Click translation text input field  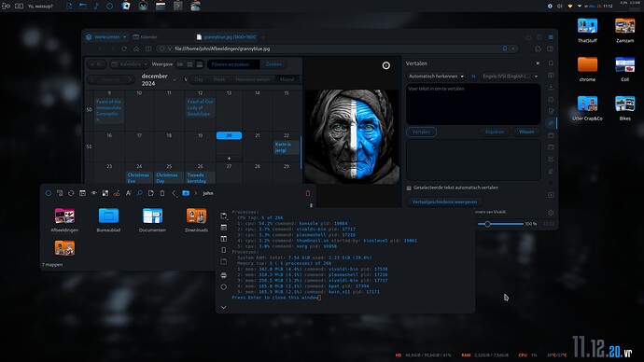point(473,104)
